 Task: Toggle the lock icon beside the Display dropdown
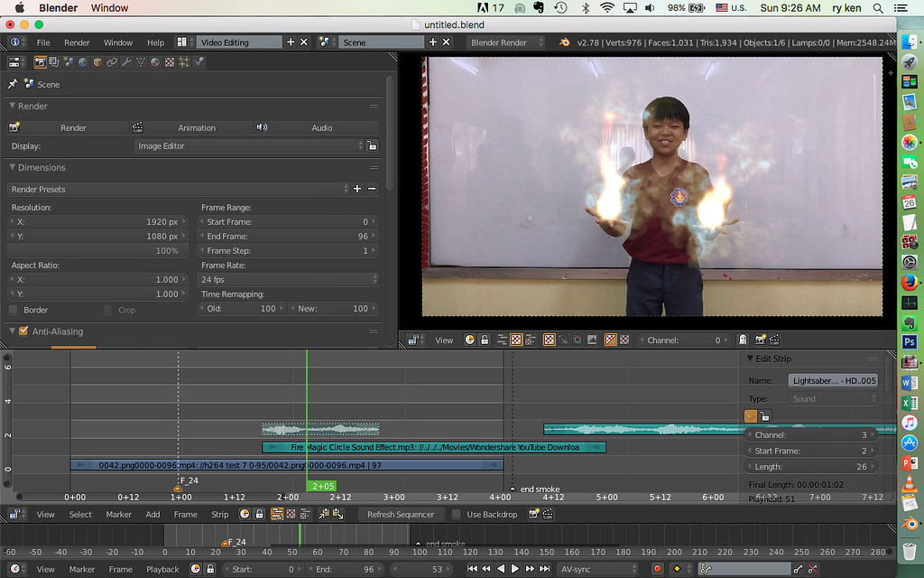(x=372, y=145)
